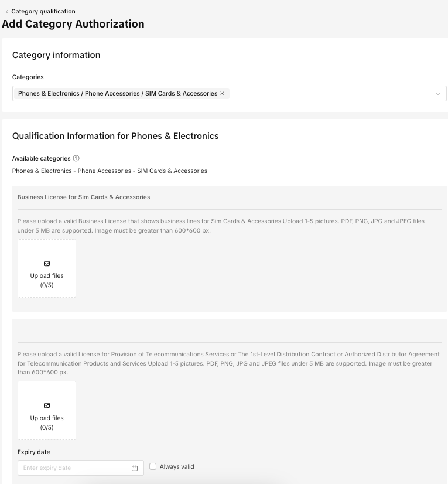
Task: Click the Category information heading
Action: pos(56,55)
